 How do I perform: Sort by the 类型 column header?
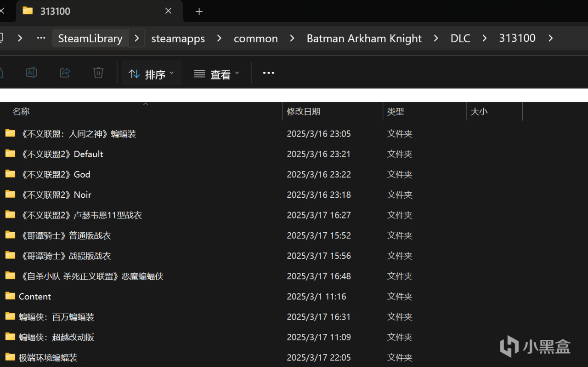coord(396,111)
